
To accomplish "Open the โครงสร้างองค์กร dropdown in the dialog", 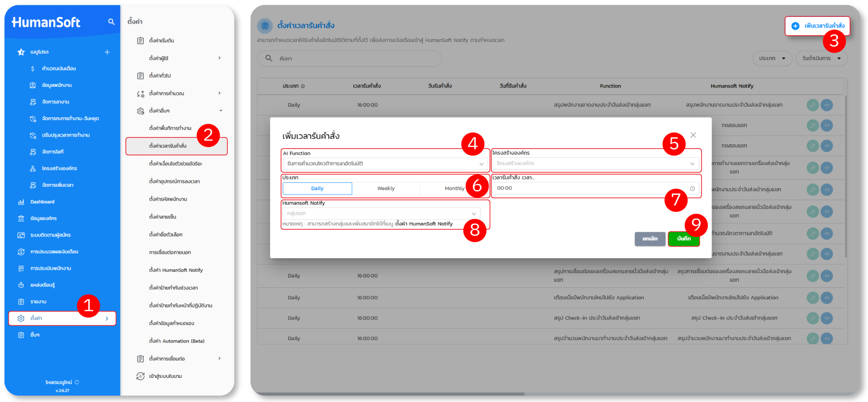I will (x=595, y=164).
